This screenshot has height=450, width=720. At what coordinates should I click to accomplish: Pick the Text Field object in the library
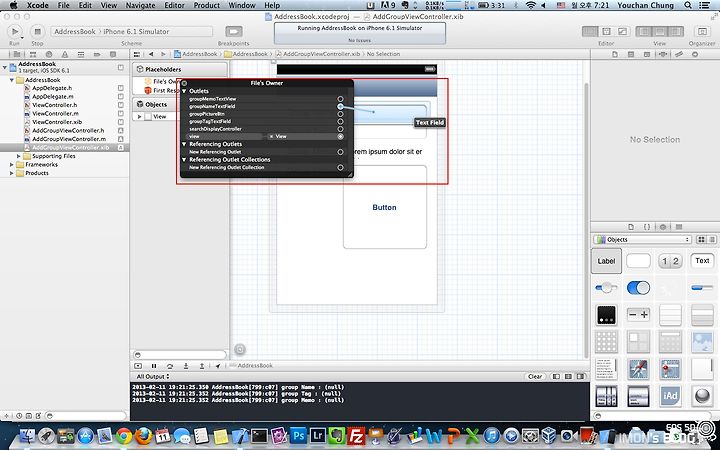702,261
